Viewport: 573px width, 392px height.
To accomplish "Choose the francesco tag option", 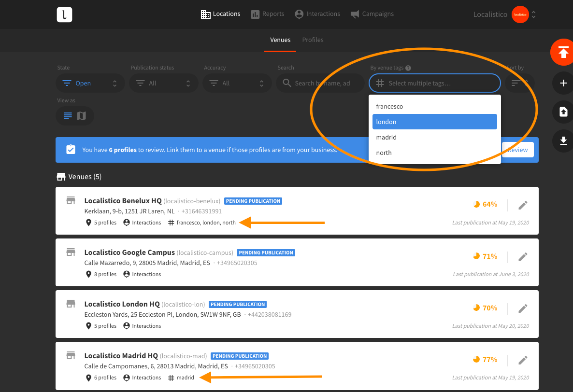I will (x=434, y=106).
